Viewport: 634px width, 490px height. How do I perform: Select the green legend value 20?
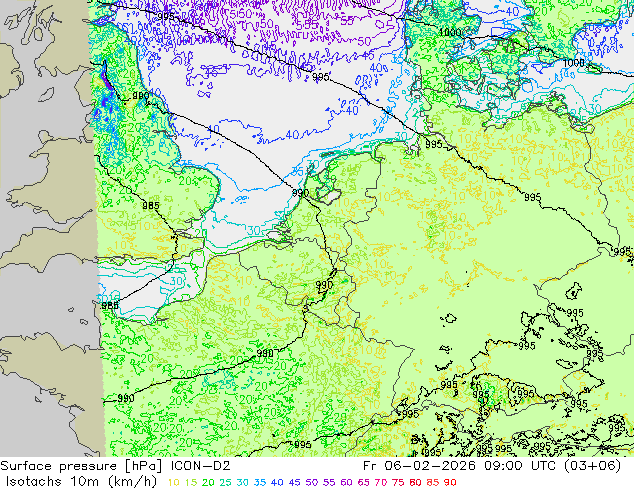point(208,482)
